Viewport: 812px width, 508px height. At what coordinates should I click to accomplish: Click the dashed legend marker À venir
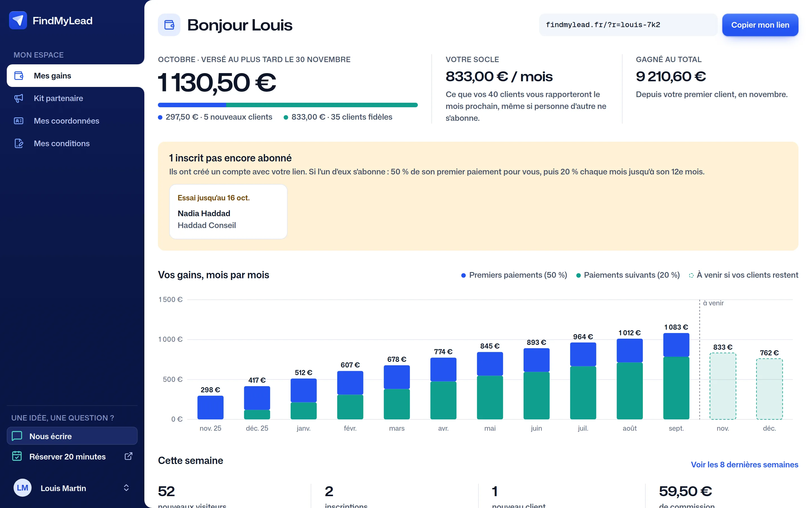pyautogui.click(x=691, y=275)
